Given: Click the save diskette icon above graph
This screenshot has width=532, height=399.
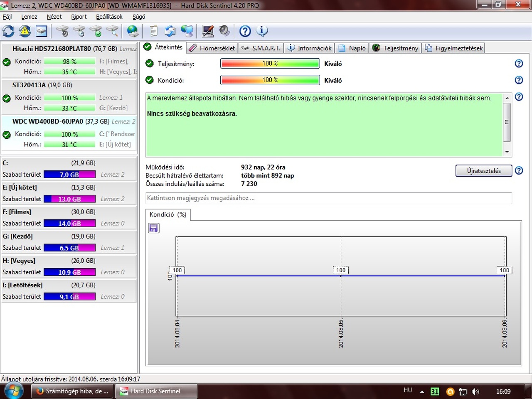Looking at the screenshot, I should [154, 228].
